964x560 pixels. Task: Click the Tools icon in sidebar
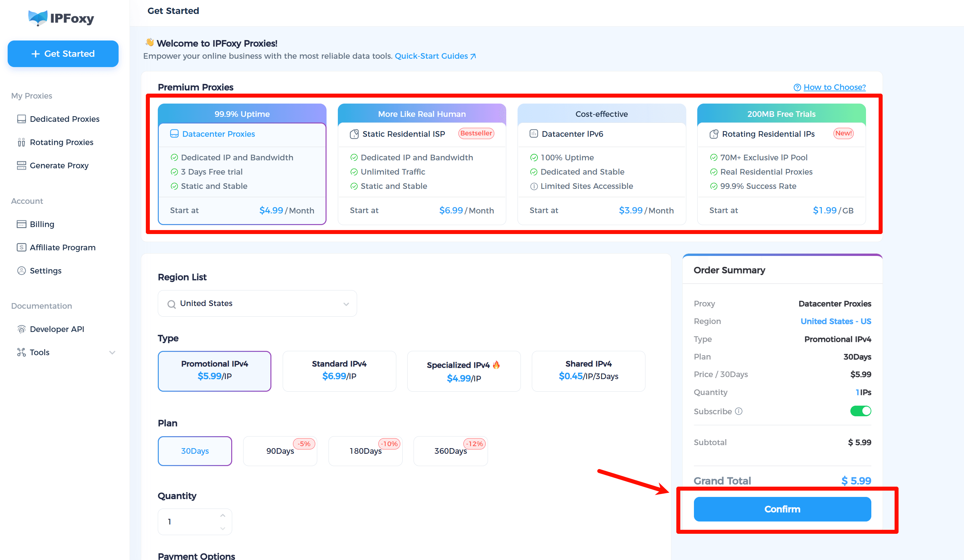21,353
